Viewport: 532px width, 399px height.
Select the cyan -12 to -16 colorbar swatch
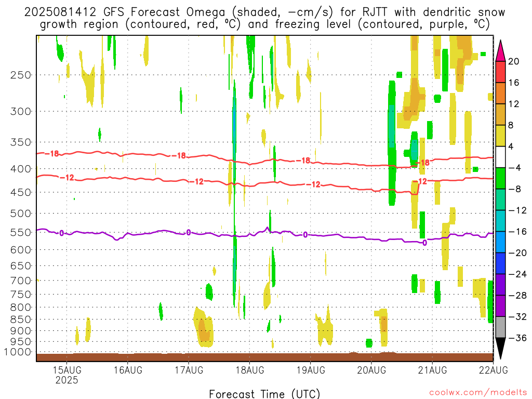(x=500, y=221)
